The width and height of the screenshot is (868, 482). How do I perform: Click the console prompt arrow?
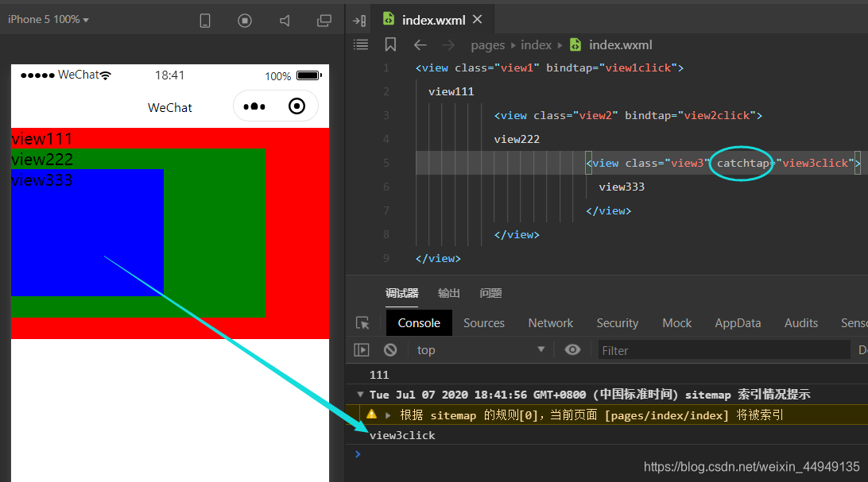[x=358, y=453]
